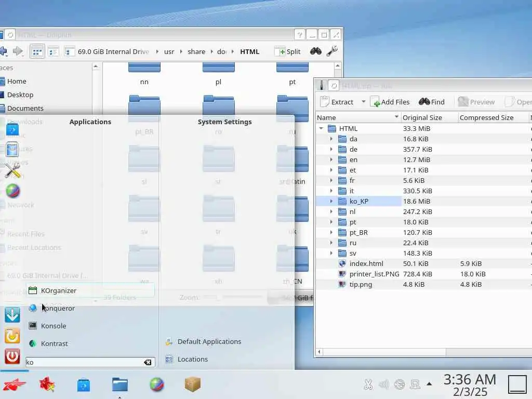Select the 'nl' folder row in Ark
532x399 pixels.
423,212
